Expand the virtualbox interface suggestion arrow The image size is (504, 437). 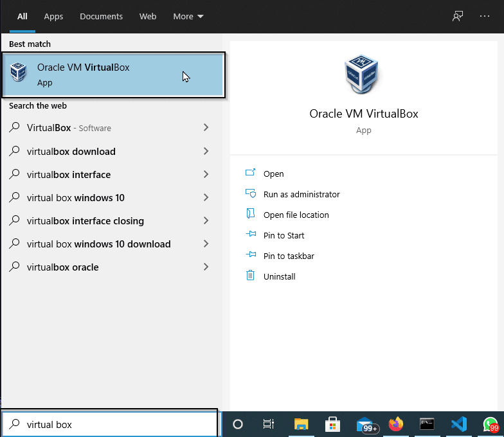(x=206, y=174)
